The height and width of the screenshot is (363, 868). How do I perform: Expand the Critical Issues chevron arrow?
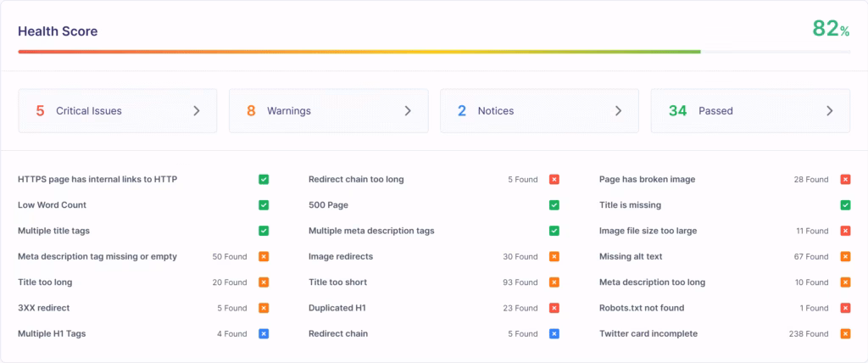pyautogui.click(x=197, y=111)
